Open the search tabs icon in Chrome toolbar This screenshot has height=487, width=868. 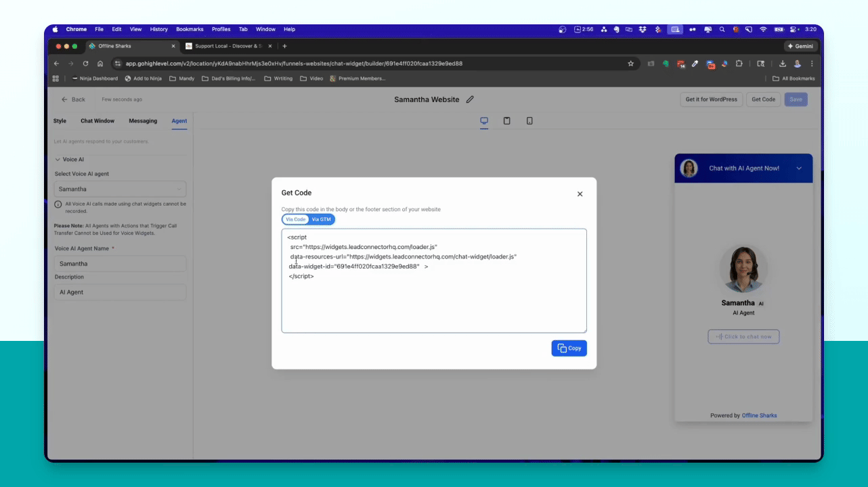pos(760,64)
